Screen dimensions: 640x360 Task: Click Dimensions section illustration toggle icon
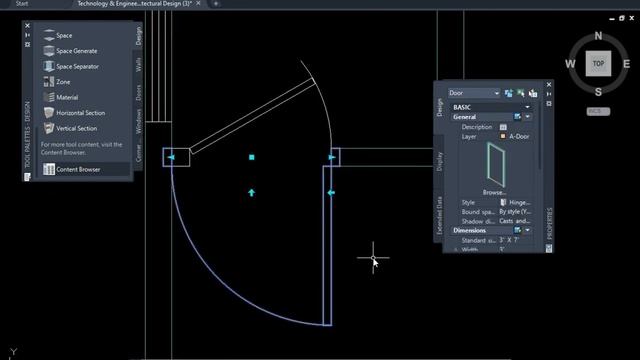pos(517,230)
